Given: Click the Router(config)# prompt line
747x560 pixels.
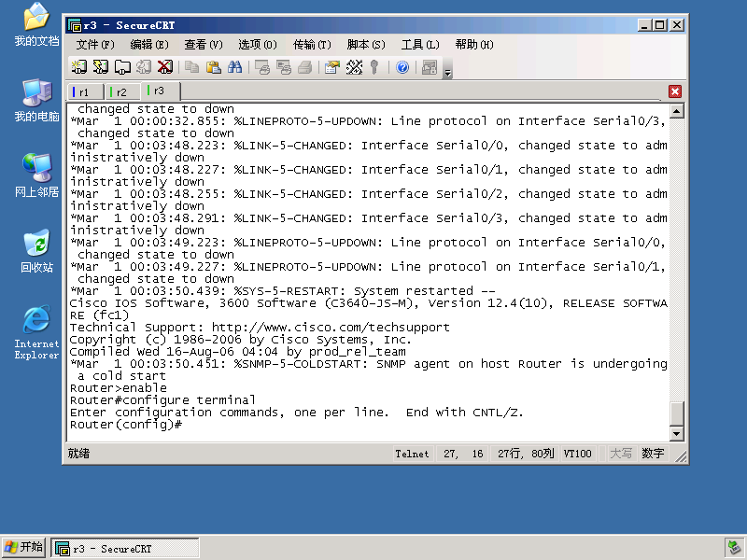Looking at the screenshot, I should 126,425.
